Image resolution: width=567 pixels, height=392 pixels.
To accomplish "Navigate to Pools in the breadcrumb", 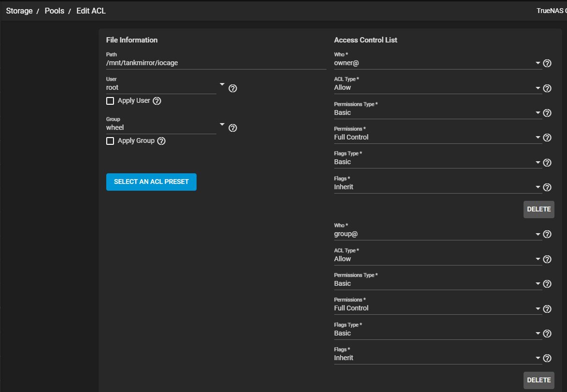I will pos(55,11).
